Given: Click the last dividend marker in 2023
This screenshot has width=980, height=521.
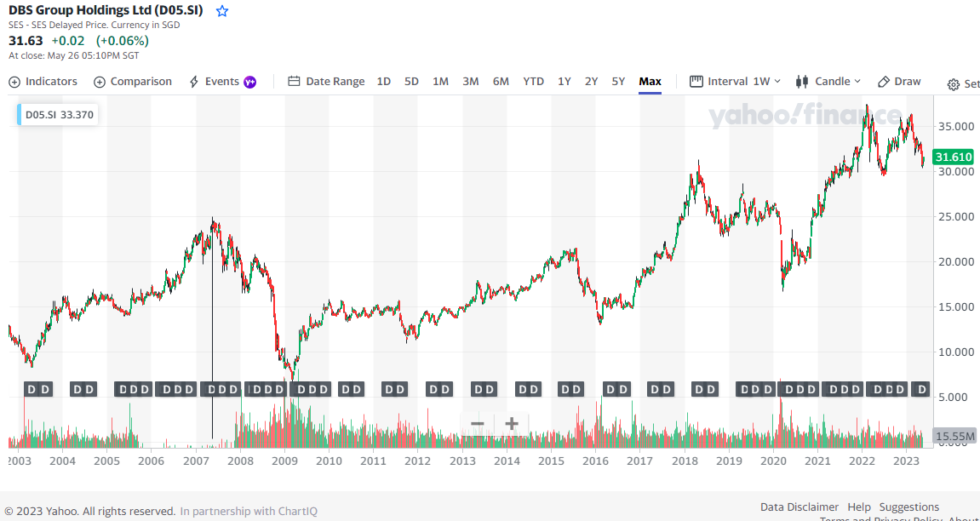Looking at the screenshot, I should tap(921, 389).
